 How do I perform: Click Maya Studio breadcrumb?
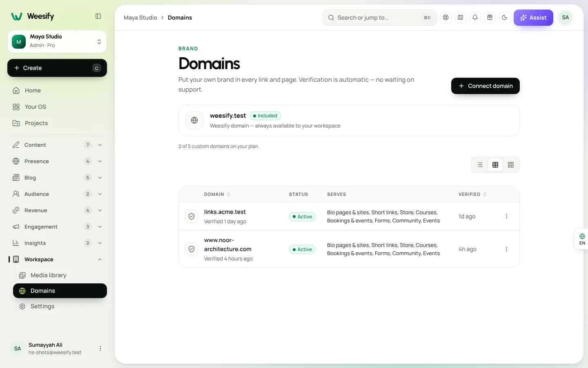coord(140,18)
